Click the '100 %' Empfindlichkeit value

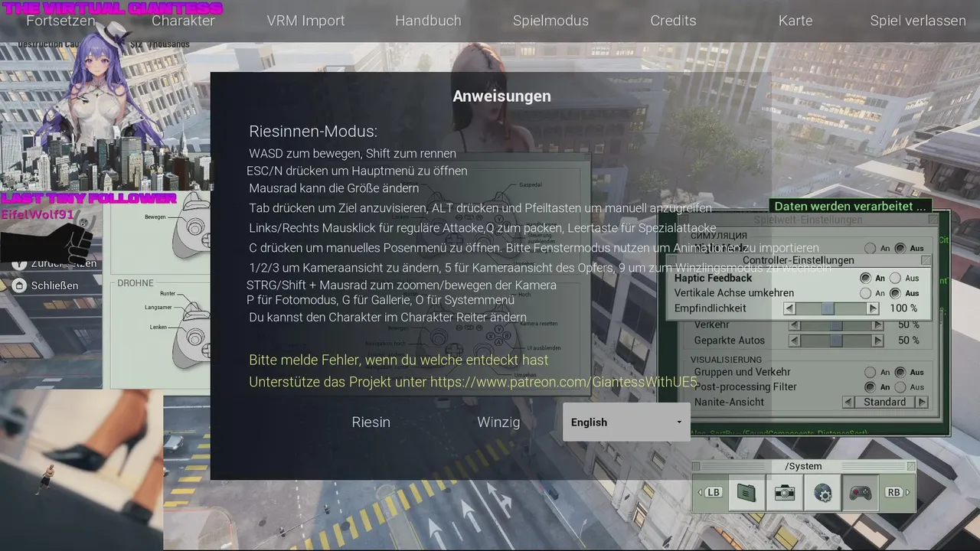point(903,308)
